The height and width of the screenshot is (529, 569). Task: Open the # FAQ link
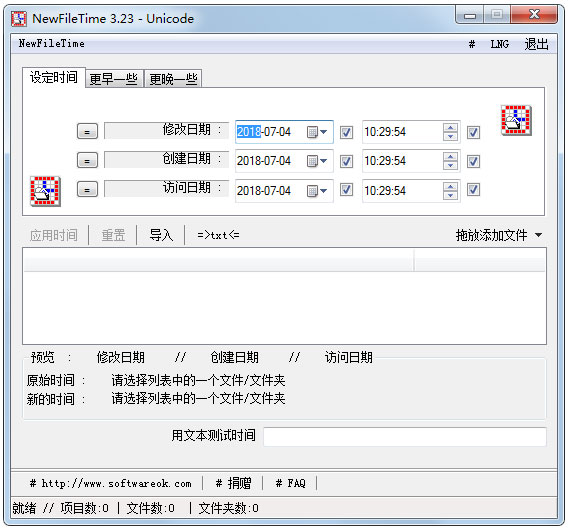(290, 483)
